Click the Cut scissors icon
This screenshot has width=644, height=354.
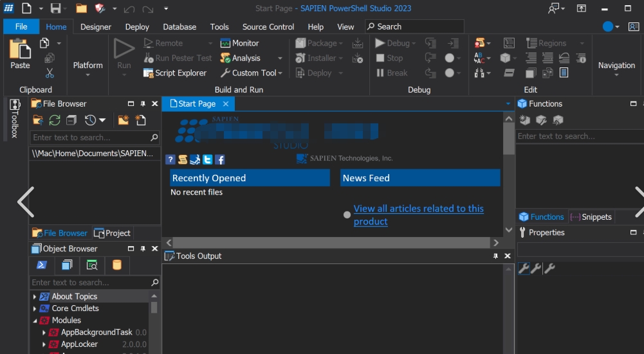(x=50, y=73)
